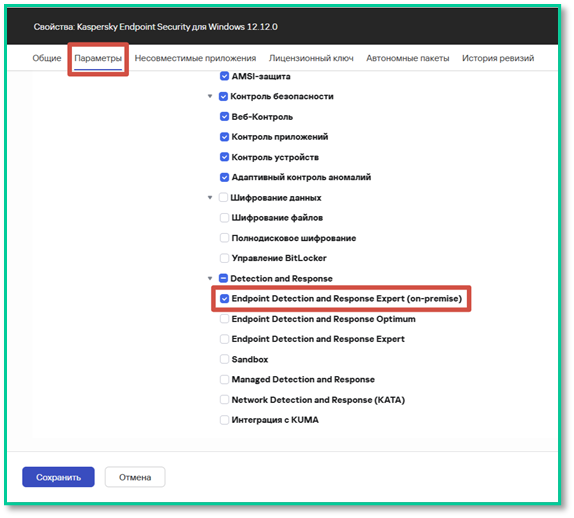574x518 pixels.
Task: Collapse the Detection and Response group arrow
Action: (x=210, y=278)
